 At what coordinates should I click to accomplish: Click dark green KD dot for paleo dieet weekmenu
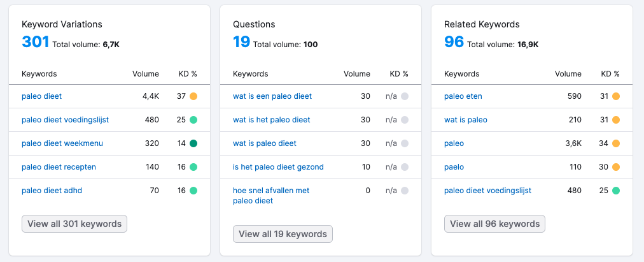point(193,143)
